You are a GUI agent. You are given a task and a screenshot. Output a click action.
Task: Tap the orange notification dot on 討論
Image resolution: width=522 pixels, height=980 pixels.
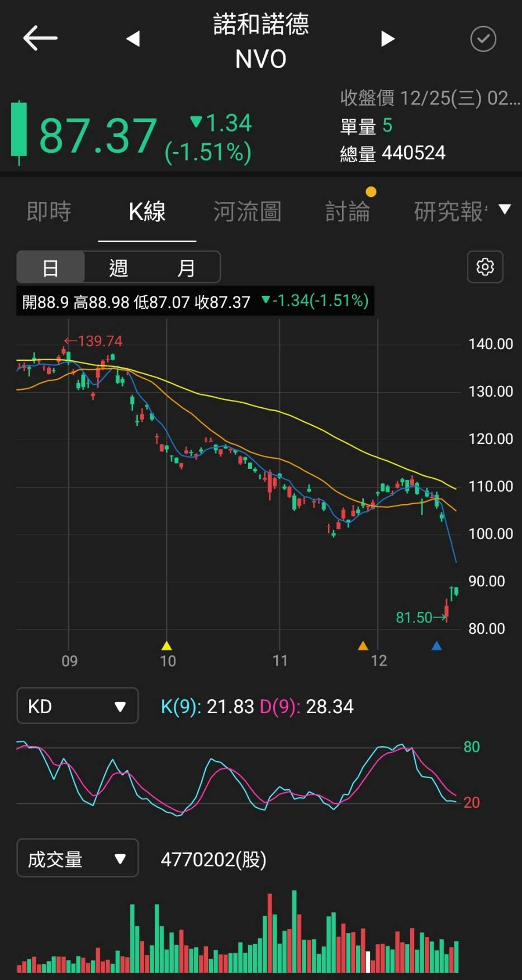click(371, 192)
